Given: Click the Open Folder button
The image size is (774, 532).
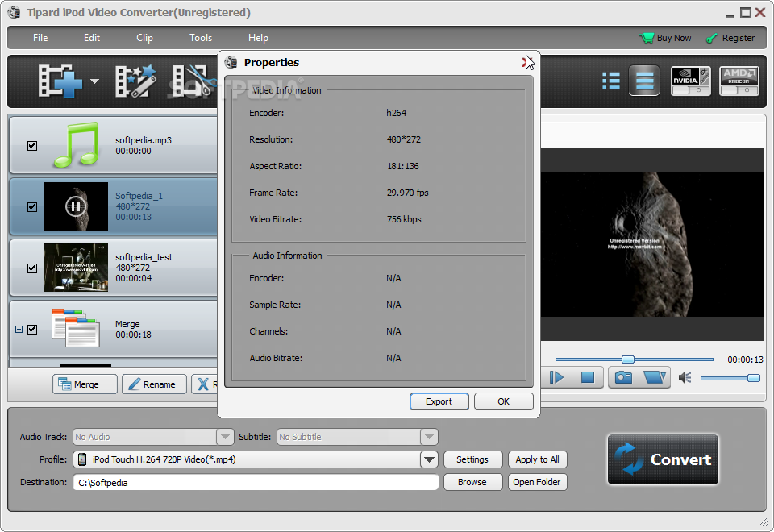Looking at the screenshot, I should coord(538,482).
